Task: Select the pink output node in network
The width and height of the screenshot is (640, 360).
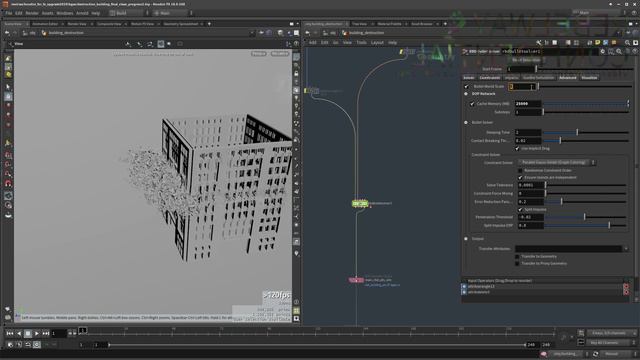Action: 356,280
